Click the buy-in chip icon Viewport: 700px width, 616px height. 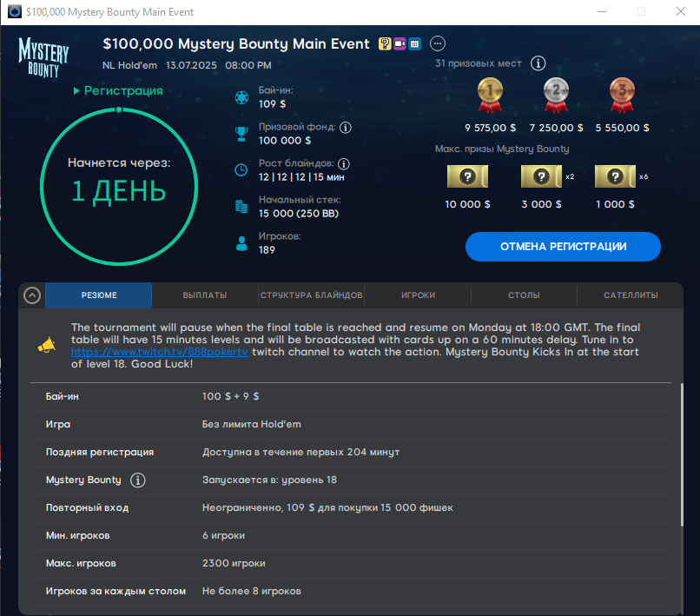[241, 97]
